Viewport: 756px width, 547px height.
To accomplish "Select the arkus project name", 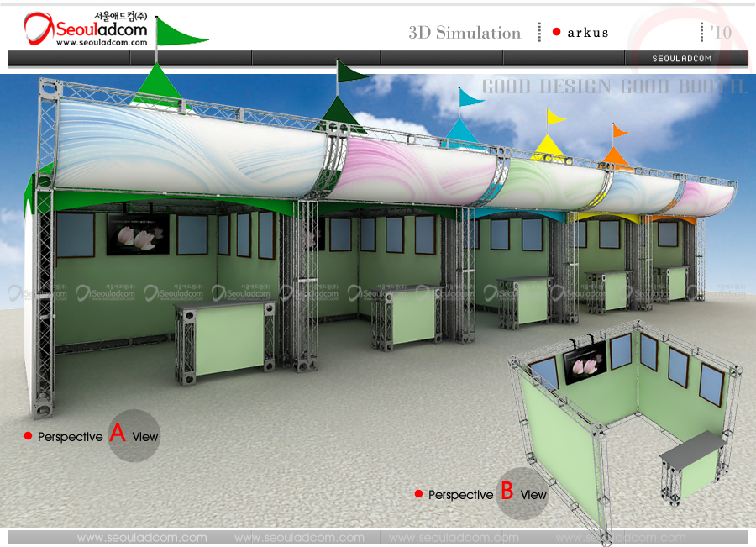I will click(587, 33).
